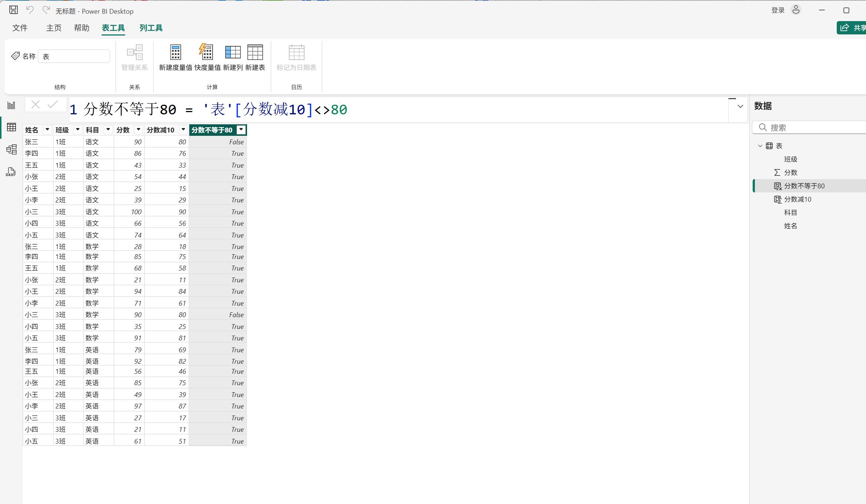
Task: Commit formula with the checkmark icon
Action: coord(53,105)
